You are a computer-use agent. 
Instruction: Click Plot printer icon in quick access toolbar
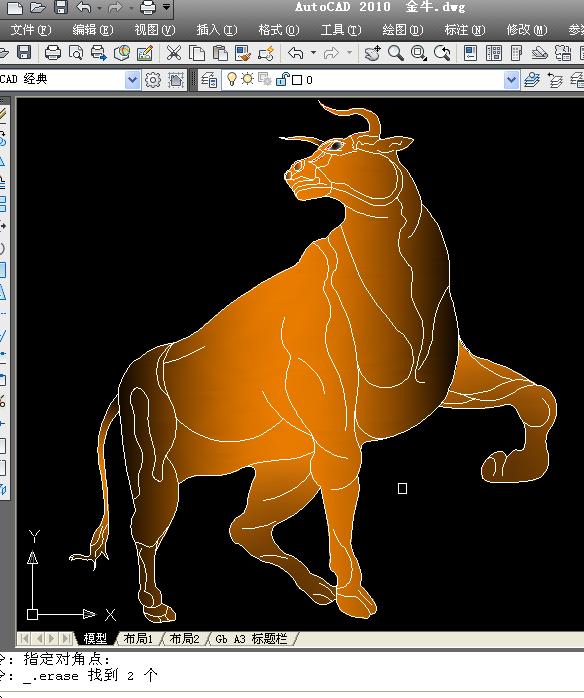pos(147,8)
